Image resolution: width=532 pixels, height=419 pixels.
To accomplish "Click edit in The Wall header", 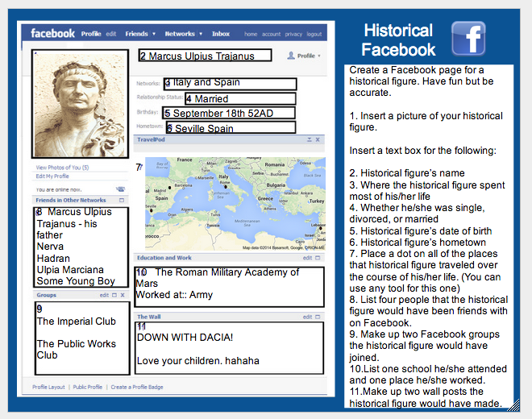I will click(307, 317).
